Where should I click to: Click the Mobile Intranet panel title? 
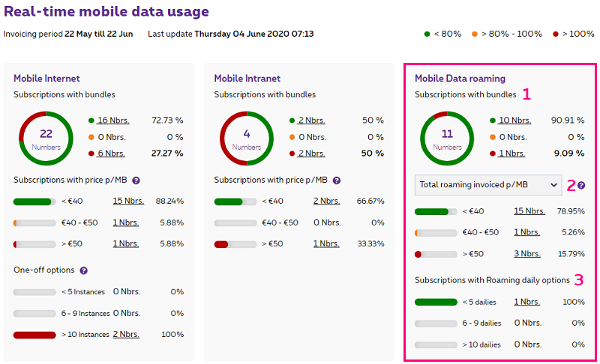[247, 78]
